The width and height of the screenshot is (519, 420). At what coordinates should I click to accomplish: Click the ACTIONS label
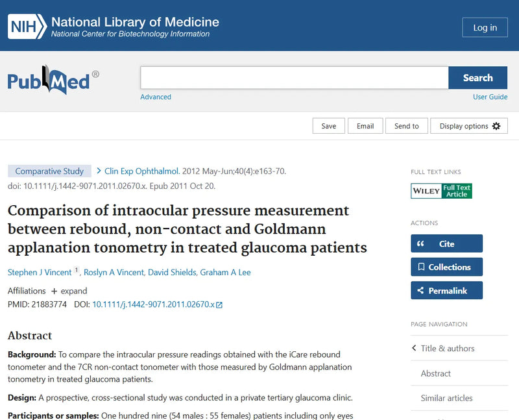tap(424, 223)
